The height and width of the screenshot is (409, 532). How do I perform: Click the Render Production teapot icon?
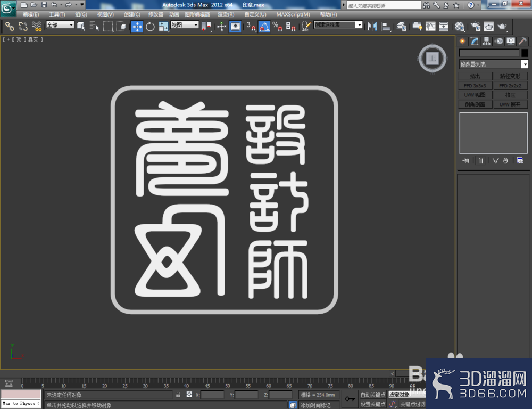(502, 26)
